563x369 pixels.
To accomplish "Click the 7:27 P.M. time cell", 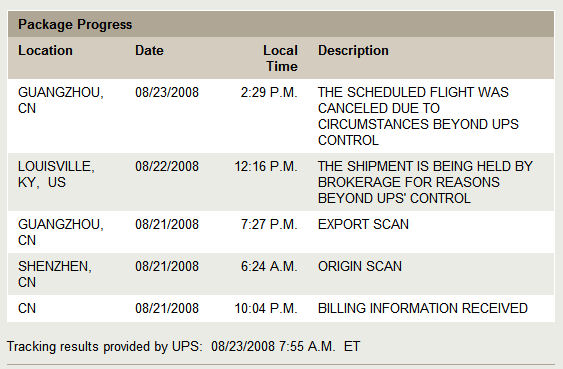I will 269,224.
